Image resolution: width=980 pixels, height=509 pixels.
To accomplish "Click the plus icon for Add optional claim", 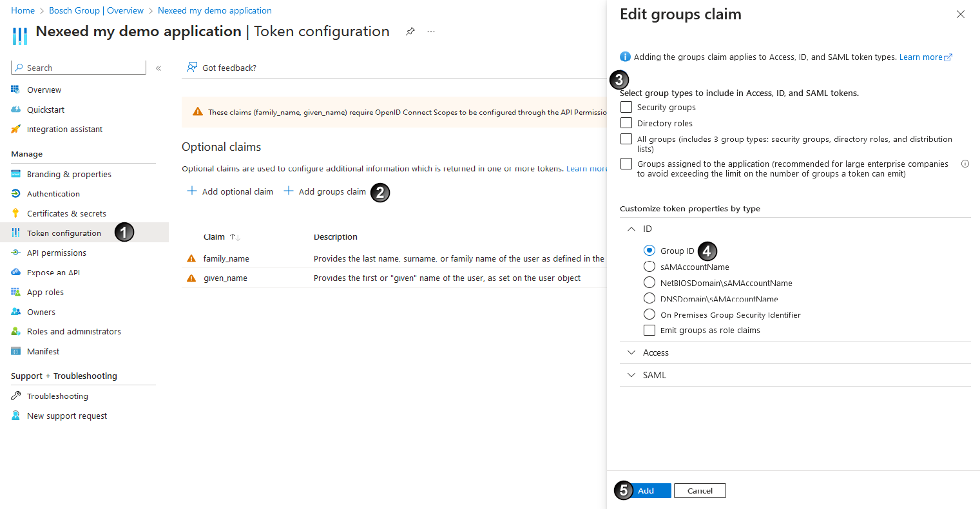I will pyautogui.click(x=191, y=191).
